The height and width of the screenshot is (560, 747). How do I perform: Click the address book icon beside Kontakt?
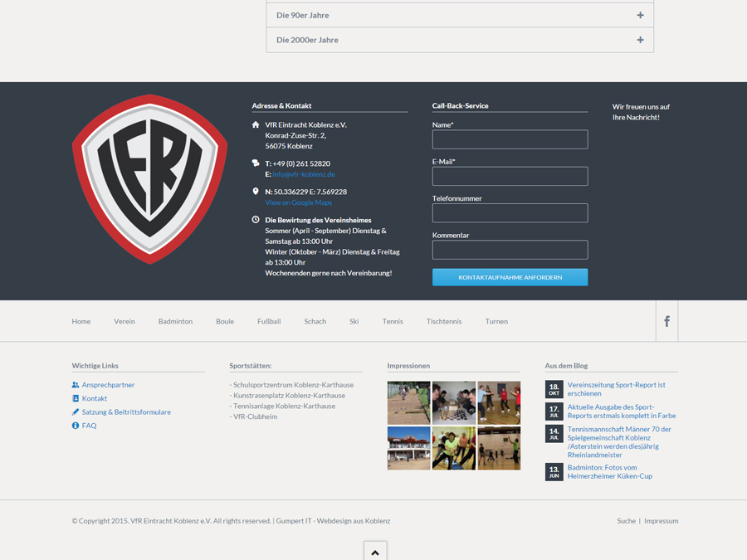(x=76, y=398)
